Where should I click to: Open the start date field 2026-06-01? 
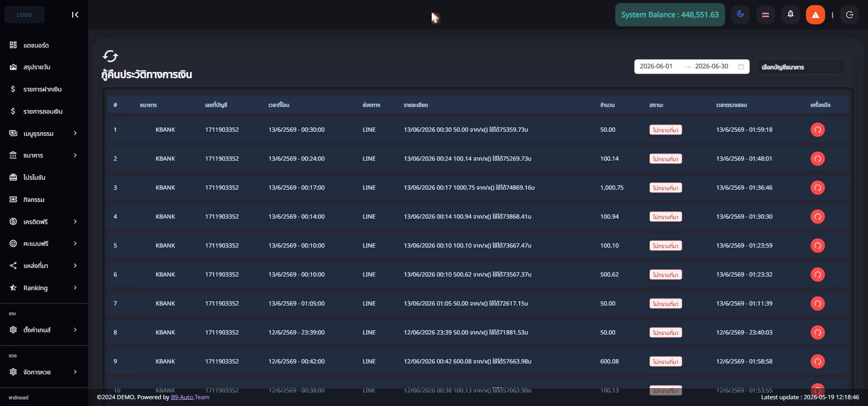656,67
